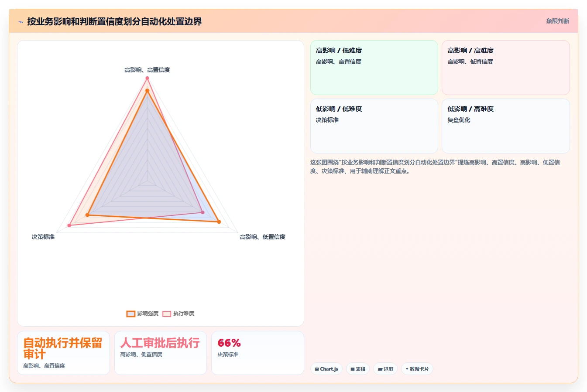Click the orange data point at the radar lower right

(x=219, y=222)
